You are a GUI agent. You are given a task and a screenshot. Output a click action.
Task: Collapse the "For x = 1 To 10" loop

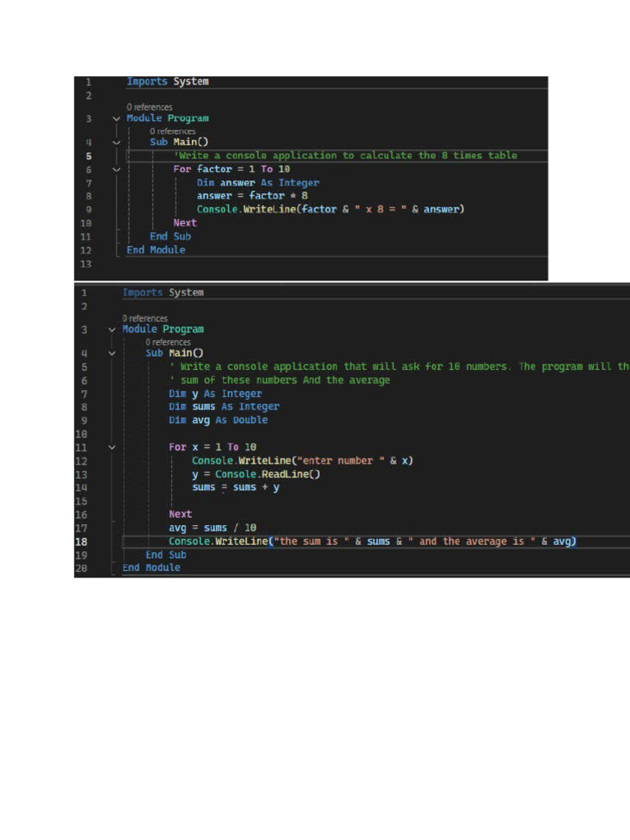112,447
